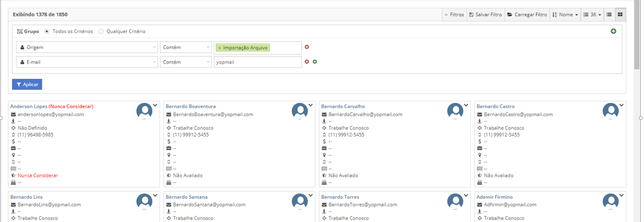Click Não Definido origin on Anderson card

tap(32, 128)
